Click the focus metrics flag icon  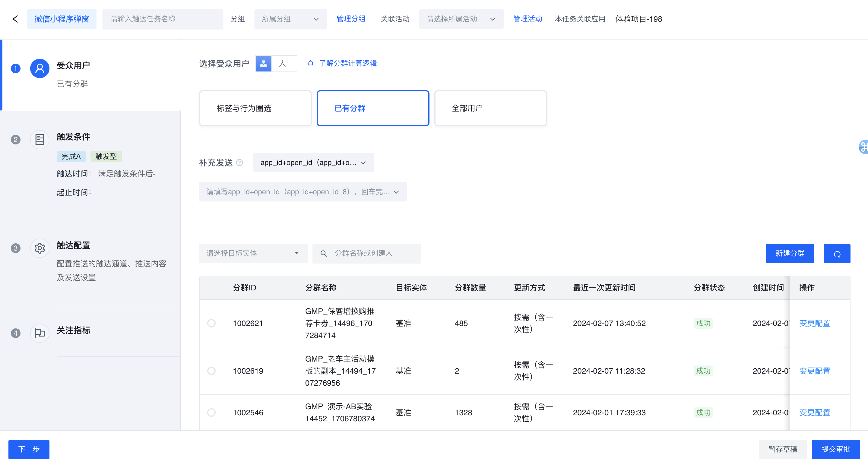[x=40, y=333]
